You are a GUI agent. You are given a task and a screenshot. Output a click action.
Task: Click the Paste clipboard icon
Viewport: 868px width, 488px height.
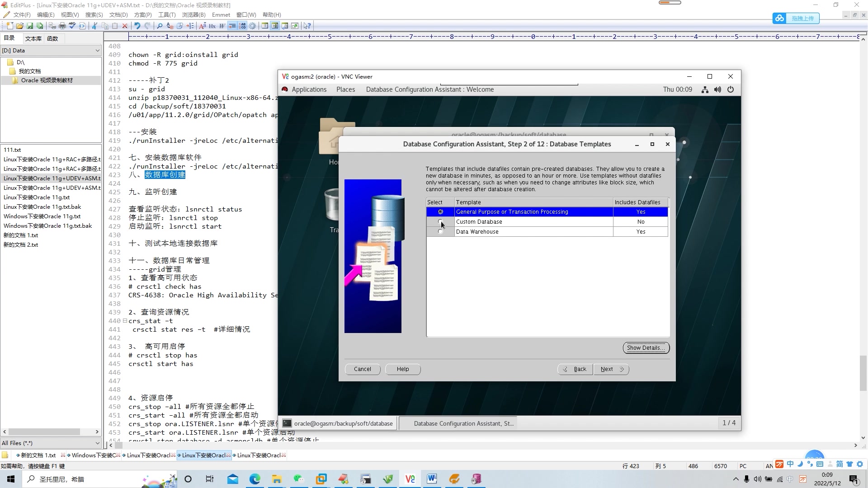point(115,26)
